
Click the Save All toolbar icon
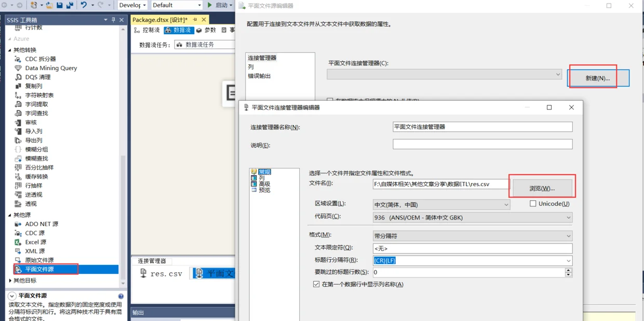(70, 5)
